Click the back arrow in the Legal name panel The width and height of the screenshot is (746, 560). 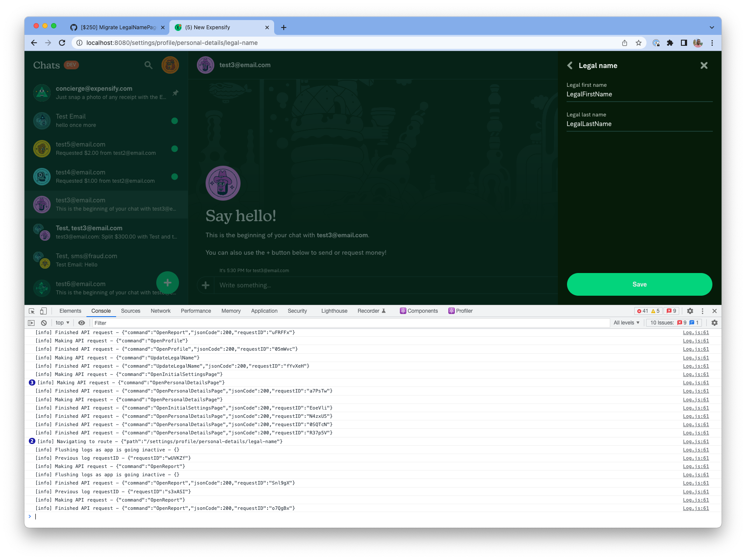570,65
